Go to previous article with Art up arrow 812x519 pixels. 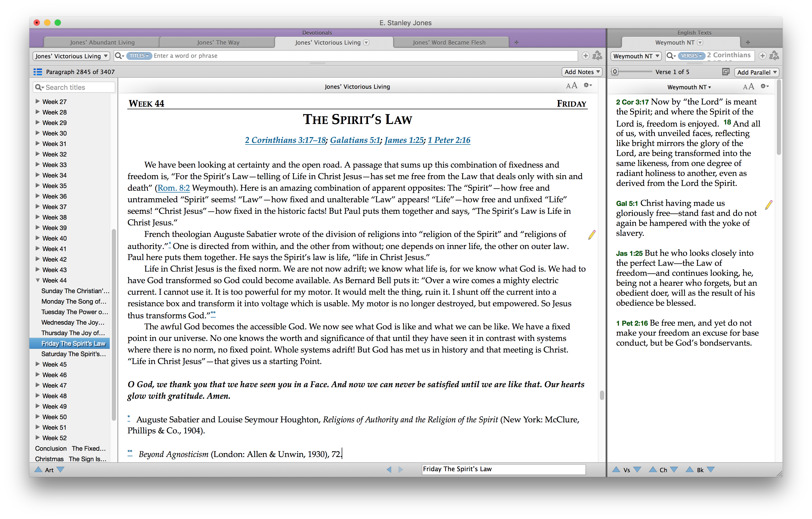[x=38, y=469]
